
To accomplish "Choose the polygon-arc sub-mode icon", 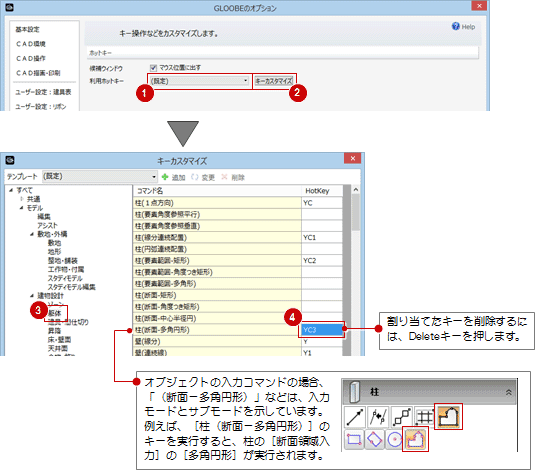I will coord(415,439).
